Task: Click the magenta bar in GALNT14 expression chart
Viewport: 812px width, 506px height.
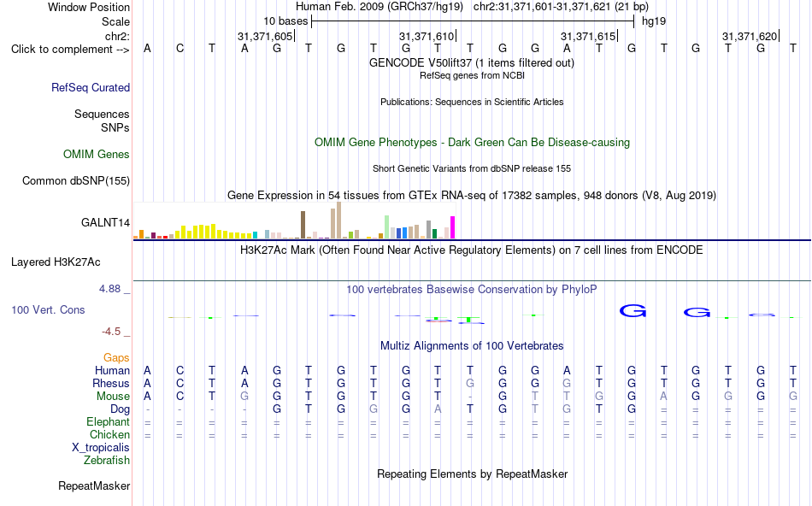Action: 453,227
